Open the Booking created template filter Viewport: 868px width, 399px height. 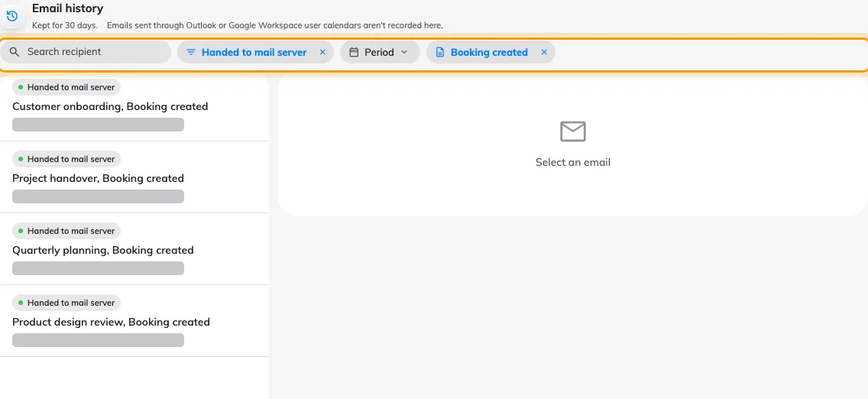pyautogui.click(x=489, y=52)
